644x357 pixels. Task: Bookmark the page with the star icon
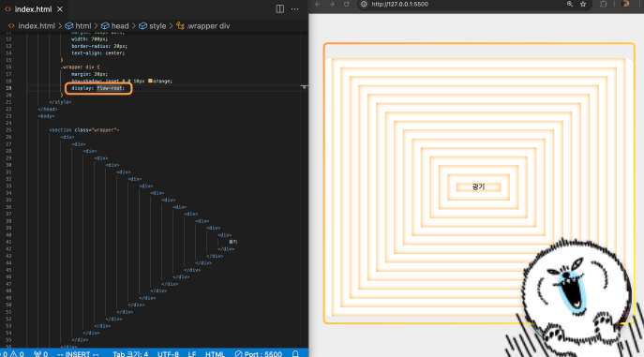pyautogui.click(x=583, y=4)
